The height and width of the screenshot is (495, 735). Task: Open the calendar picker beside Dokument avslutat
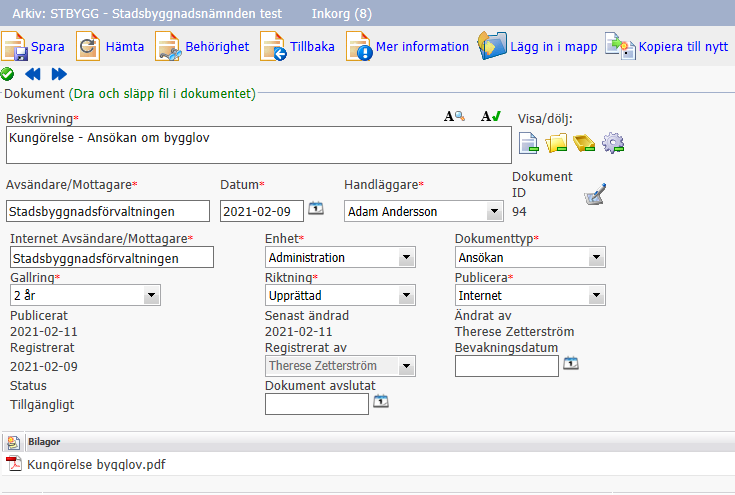coord(381,401)
